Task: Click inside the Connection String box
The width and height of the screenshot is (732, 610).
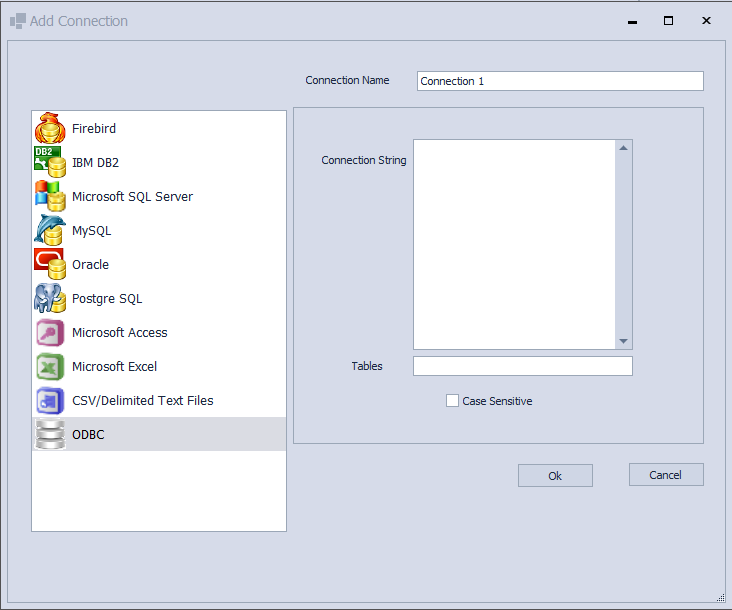Action: coord(514,244)
